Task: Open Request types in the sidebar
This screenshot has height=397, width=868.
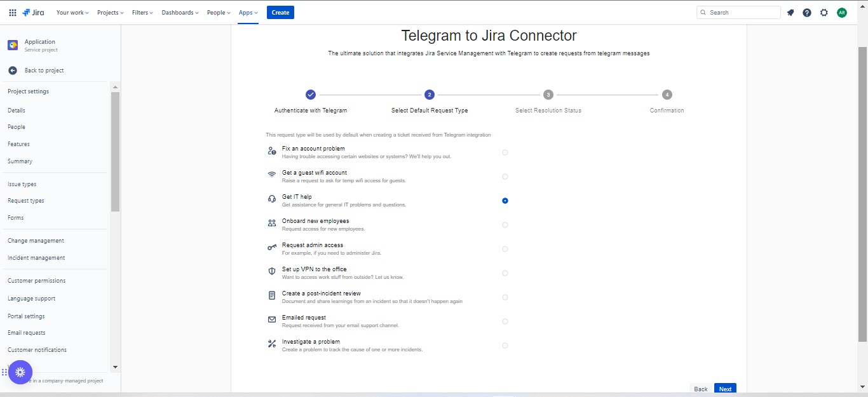Action: click(26, 201)
